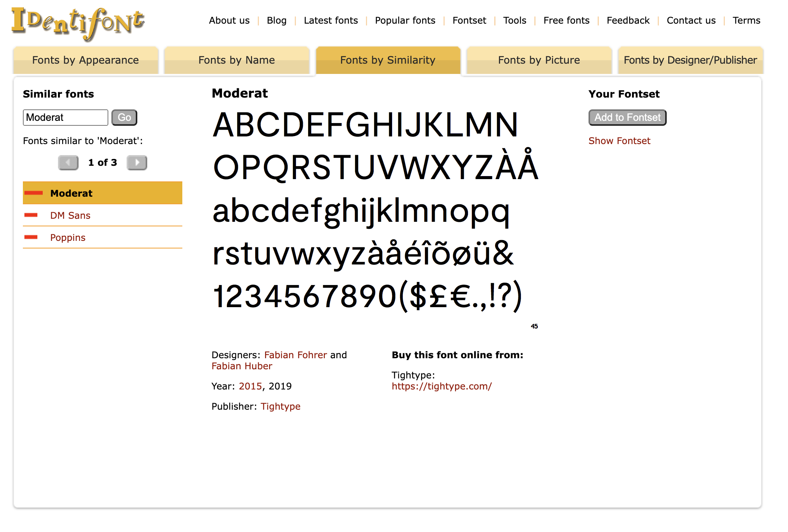Viewport: 788px width, 532px height.
Task: Open designer Fabian Fohrer link
Action: click(295, 355)
